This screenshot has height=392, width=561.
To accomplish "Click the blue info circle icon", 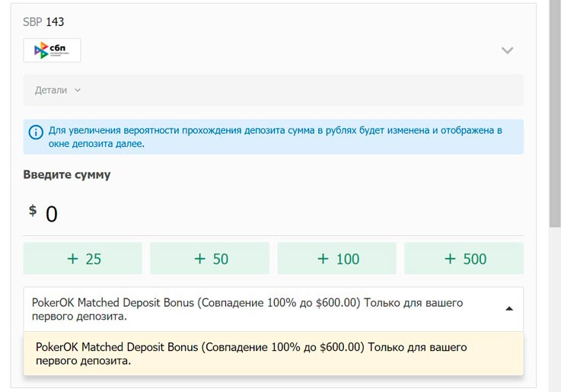I will coord(36,132).
